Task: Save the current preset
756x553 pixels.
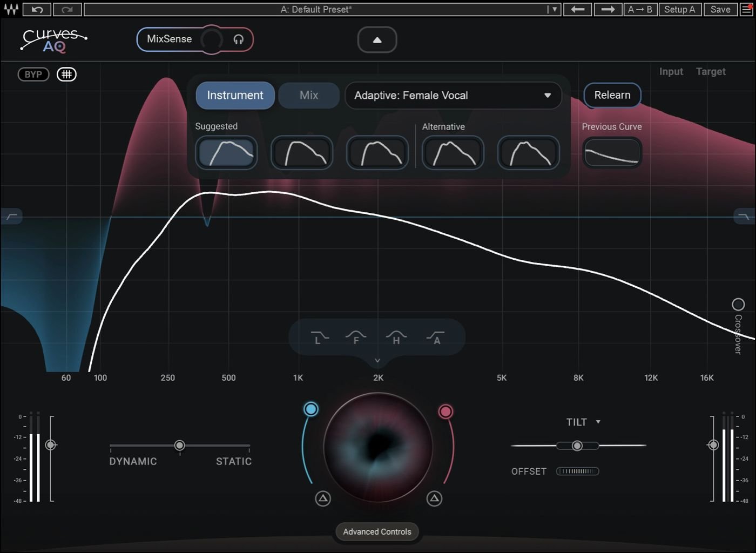Action: [x=720, y=9]
